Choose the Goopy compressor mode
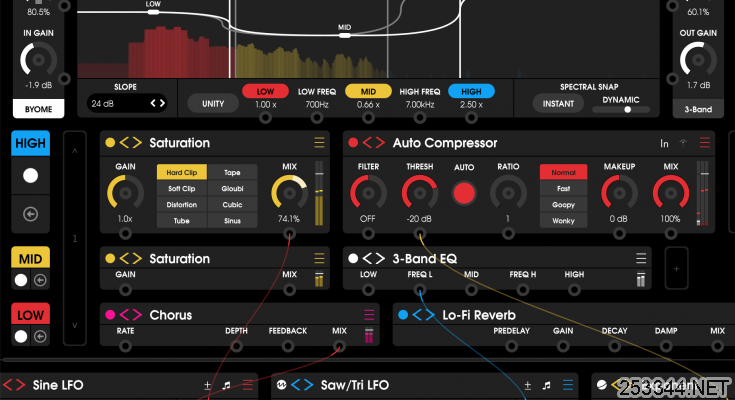Screen dimensions: 735x400 [563, 204]
